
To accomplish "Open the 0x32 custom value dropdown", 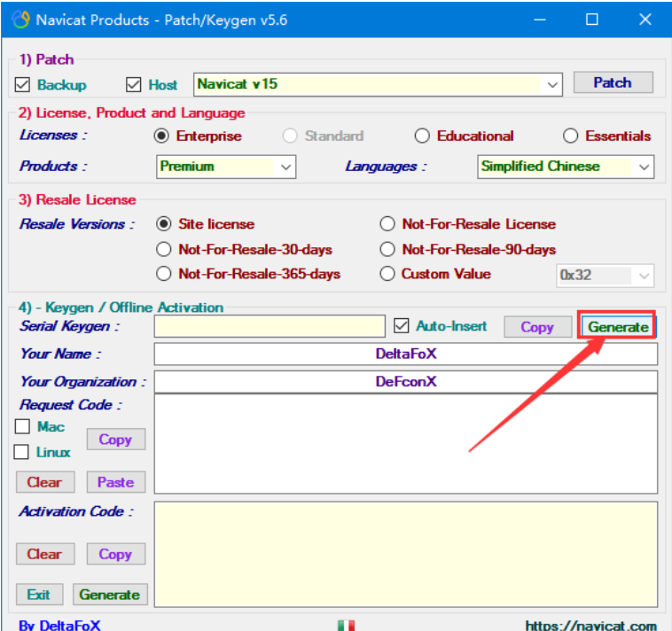I will [605, 276].
